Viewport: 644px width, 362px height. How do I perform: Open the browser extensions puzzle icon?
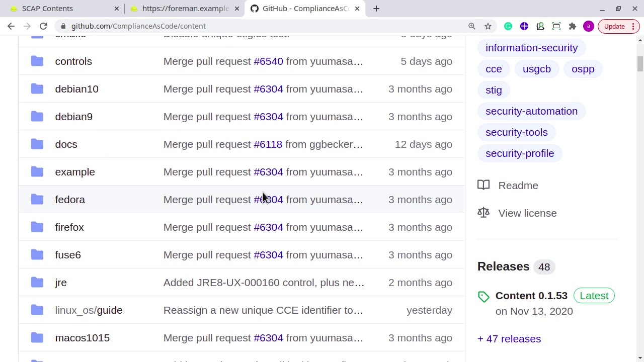coord(573,26)
